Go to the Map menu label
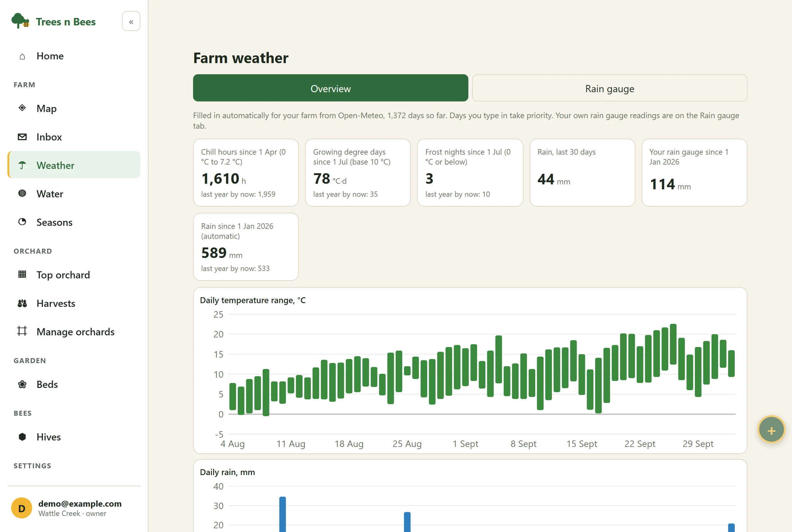This screenshot has width=792, height=532. tap(46, 109)
